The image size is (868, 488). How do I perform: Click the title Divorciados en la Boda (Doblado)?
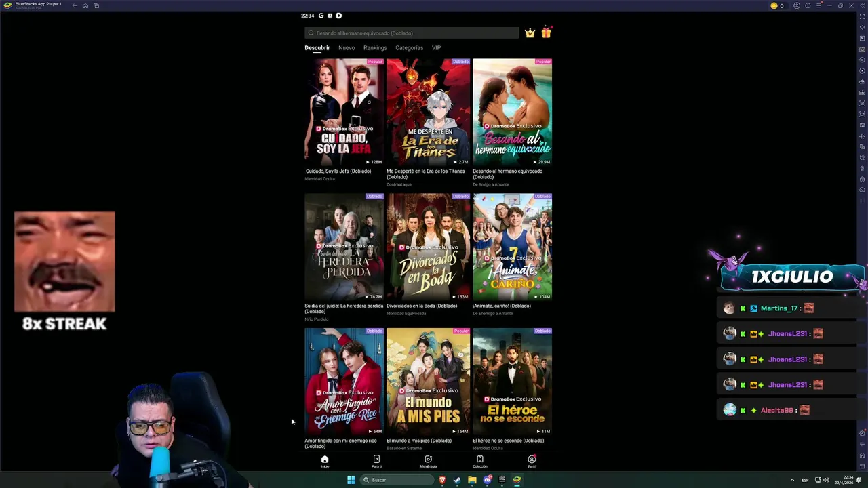pyautogui.click(x=422, y=306)
